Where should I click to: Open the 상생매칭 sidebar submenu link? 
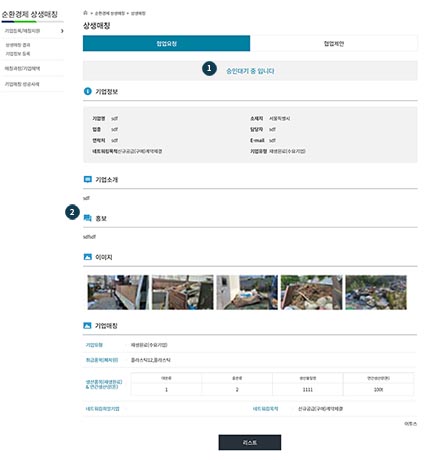click(18, 45)
